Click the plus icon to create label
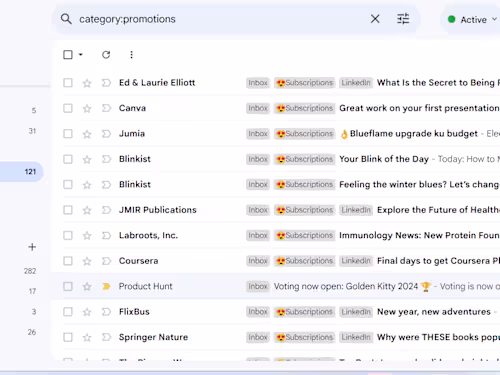The width and height of the screenshot is (500, 375). tap(32, 247)
